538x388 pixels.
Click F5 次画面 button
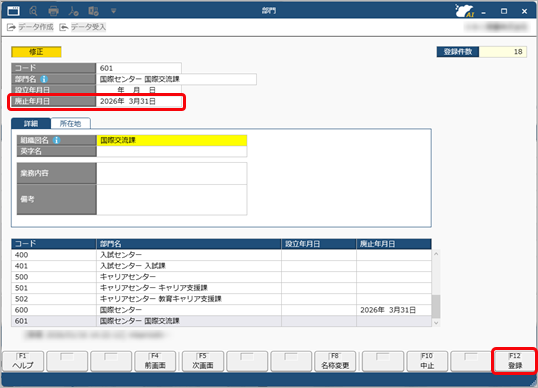pyautogui.click(x=203, y=361)
